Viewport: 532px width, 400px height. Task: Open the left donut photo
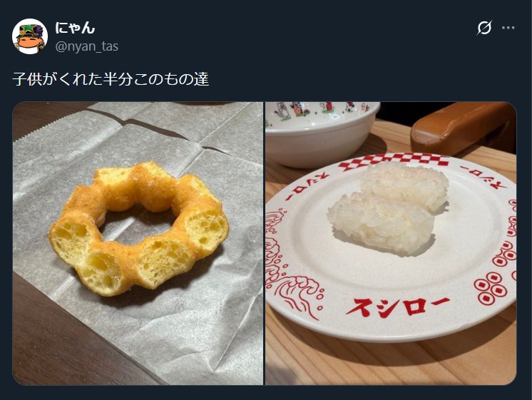pos(138,243)
